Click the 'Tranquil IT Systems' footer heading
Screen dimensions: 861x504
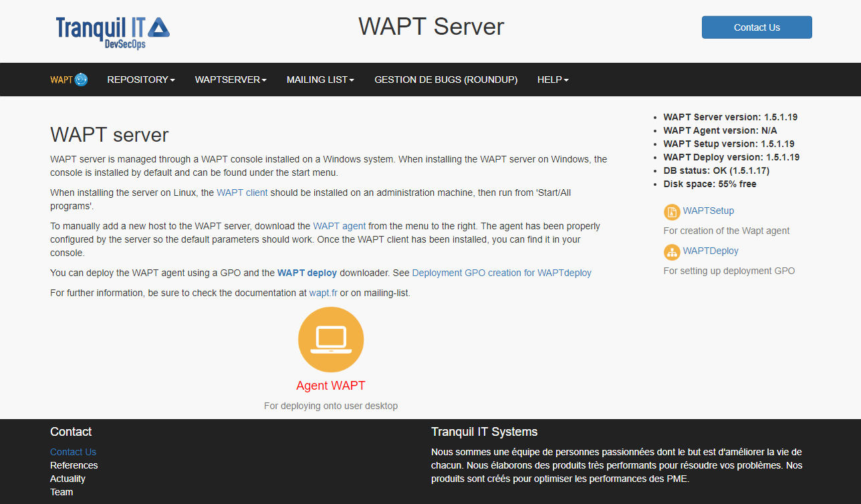coord(485,432)
